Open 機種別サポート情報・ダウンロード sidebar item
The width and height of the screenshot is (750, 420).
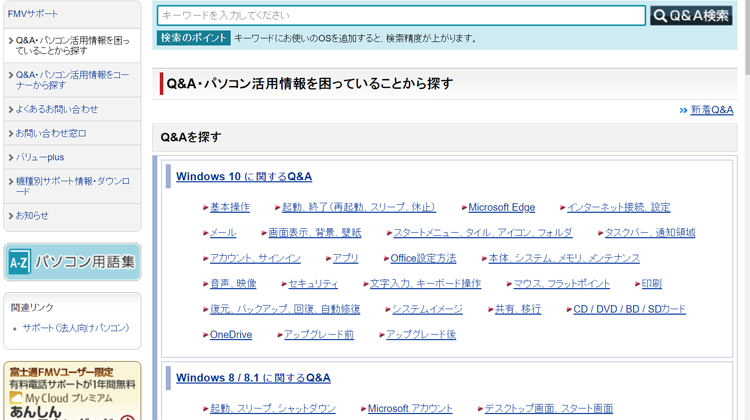[x=72, y=186]
